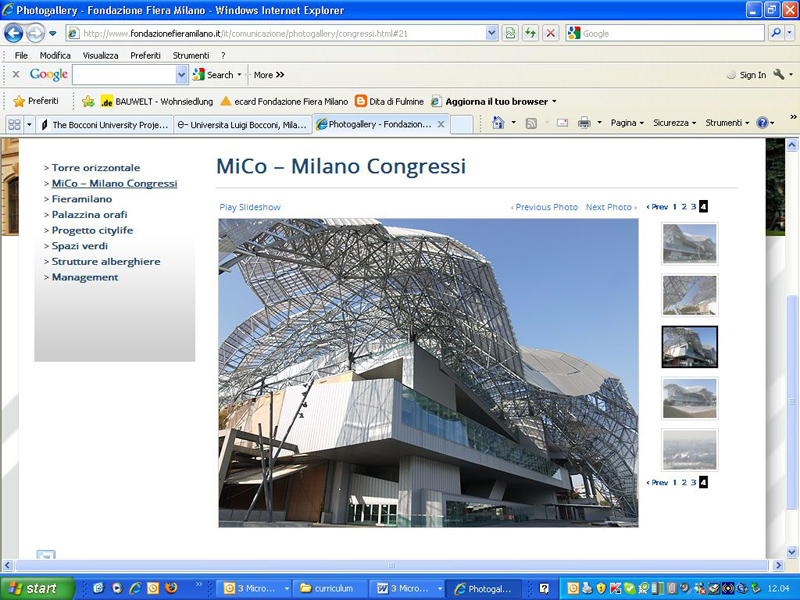The width and height of the screenshot is (800, 600).
Task: Switch to Universita Luigi Bocconi tab
Action: 242,124
